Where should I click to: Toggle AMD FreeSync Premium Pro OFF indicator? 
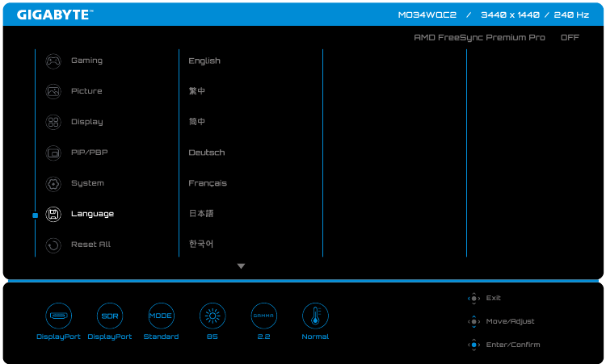pyautogui.click(x=570, y=38)
